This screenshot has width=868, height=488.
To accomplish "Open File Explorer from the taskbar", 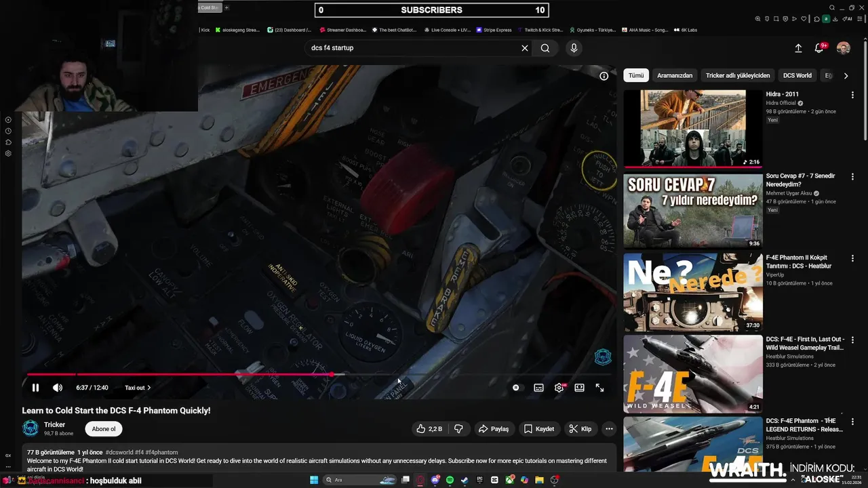I will pos(539,480).
